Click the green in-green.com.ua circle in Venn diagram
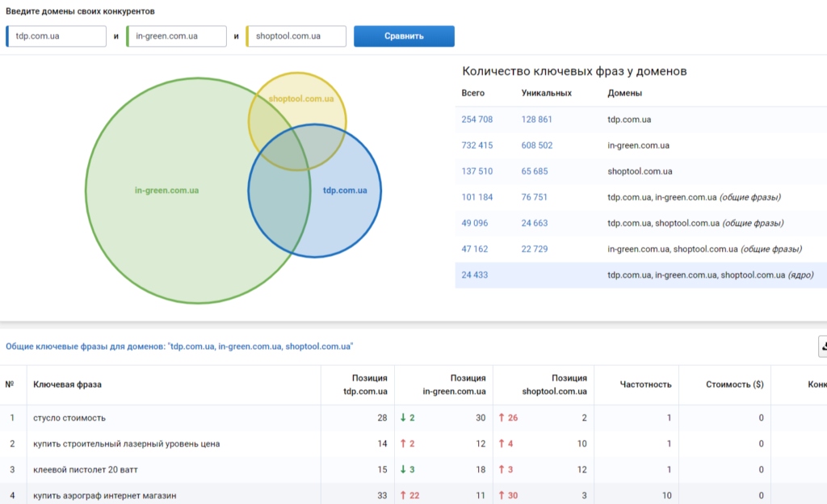Image resolution: width=827 pixels, height=504 pixels. [x=166, y=191]
